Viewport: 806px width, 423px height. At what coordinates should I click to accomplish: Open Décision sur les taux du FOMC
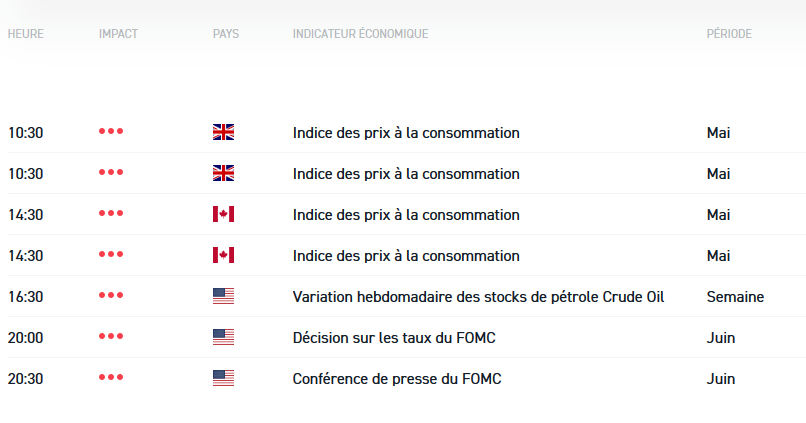[x=394, y=337]
